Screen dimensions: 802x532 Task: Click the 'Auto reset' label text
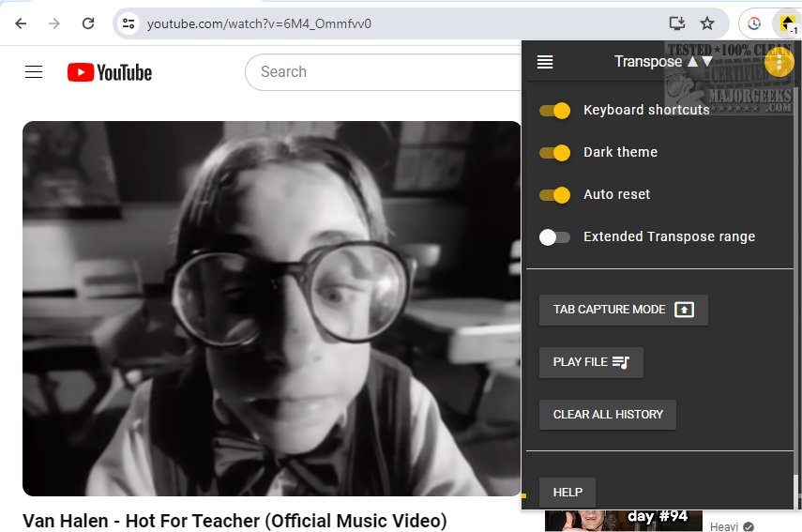coord(617,194)
